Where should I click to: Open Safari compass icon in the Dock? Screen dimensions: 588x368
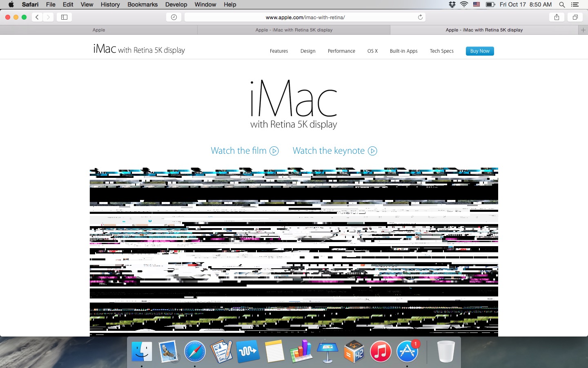tap(195, 352)
